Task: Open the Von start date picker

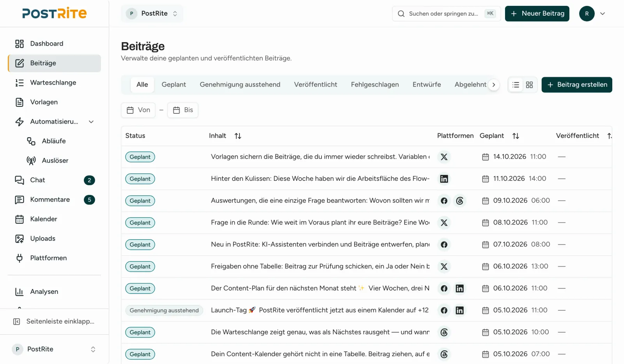Action: pos(138,110)
